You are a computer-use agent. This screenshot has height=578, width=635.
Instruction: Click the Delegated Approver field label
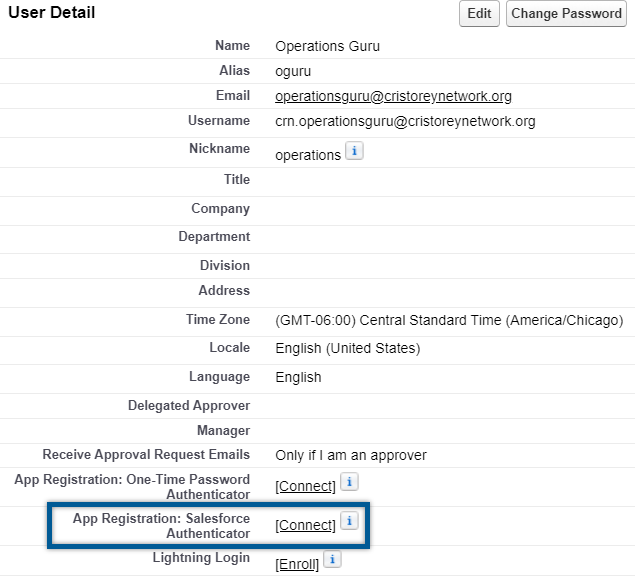pos(189,405)
